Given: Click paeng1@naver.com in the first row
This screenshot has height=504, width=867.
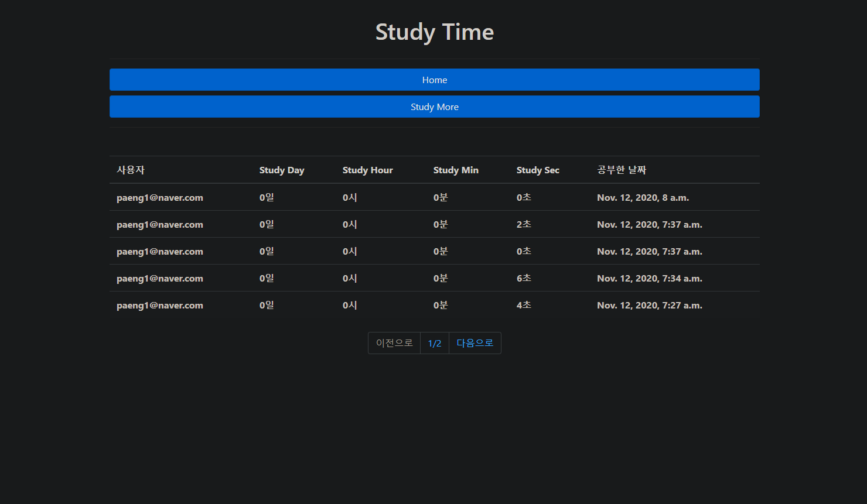Looking at the screenshot, I should 159,197.
